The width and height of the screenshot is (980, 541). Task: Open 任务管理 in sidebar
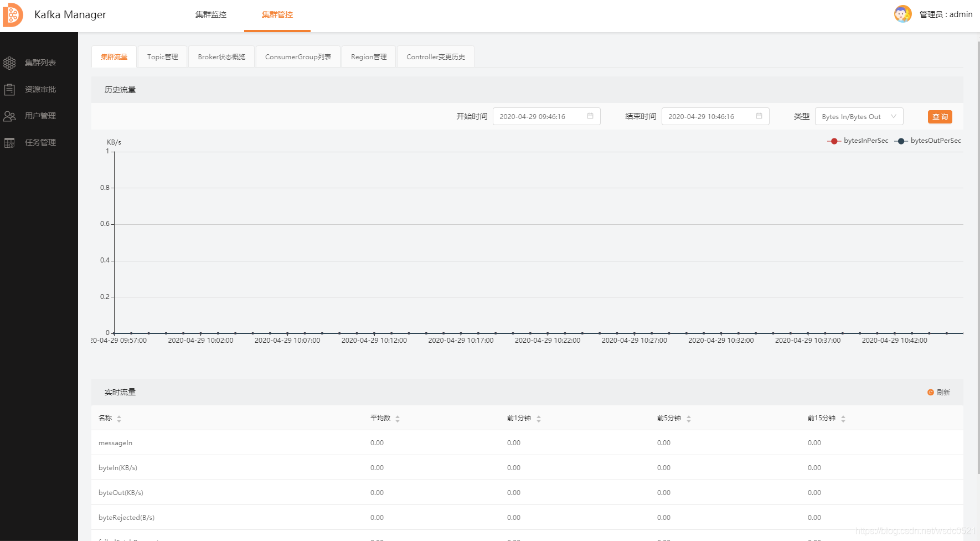(40, 142)
